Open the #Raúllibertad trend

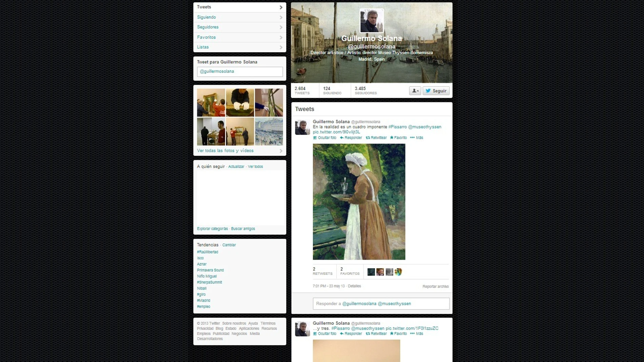coord(207,252)
